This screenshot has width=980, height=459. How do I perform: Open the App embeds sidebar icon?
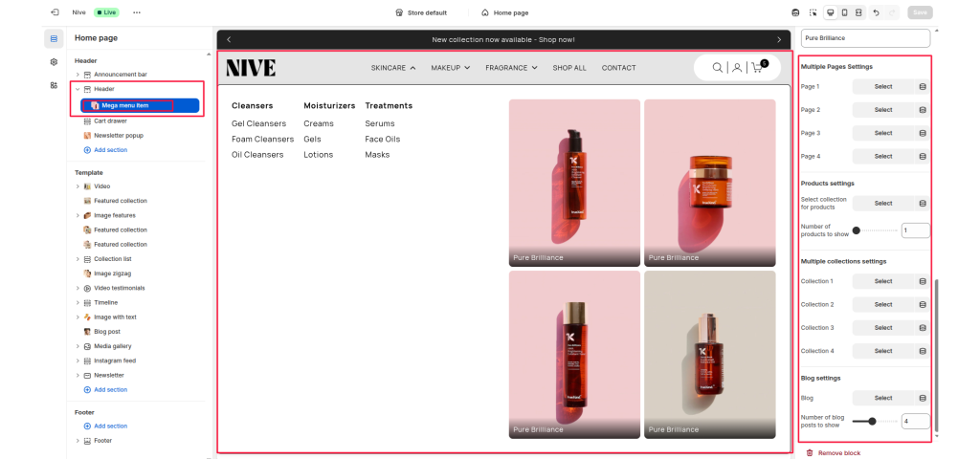pyautogui.click(x=54, y=85)
